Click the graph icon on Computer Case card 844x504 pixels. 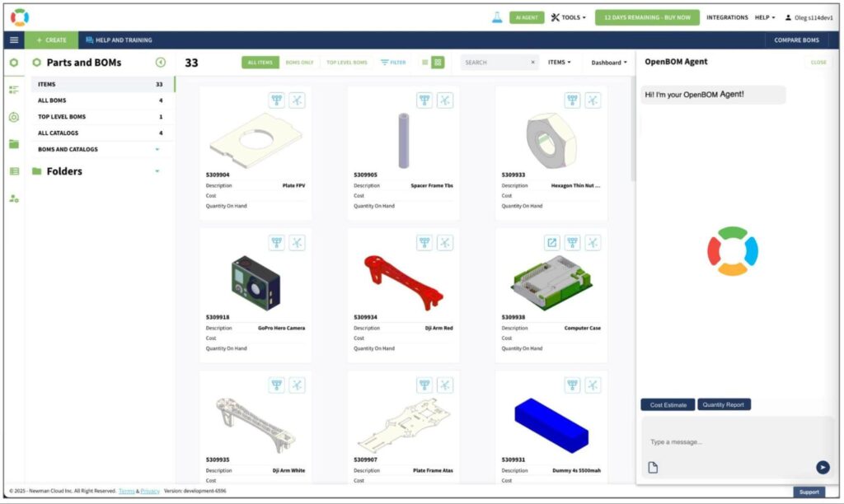(593, 243)
